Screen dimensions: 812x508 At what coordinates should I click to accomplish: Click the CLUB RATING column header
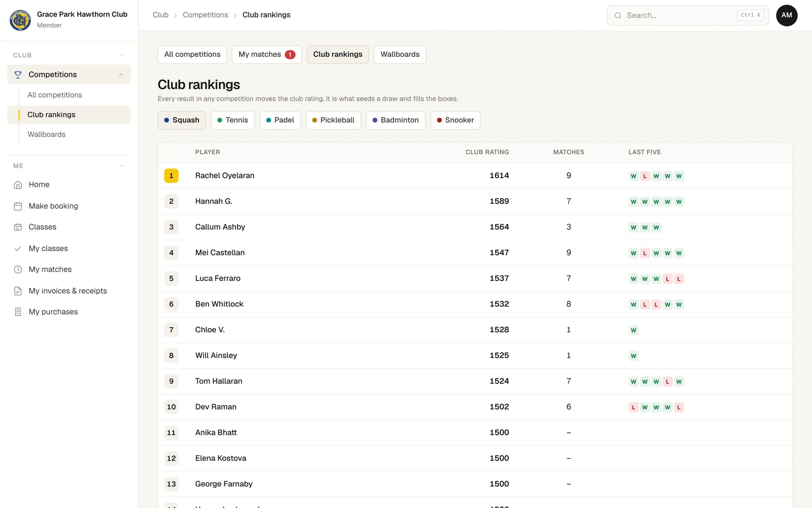(487, 152)
